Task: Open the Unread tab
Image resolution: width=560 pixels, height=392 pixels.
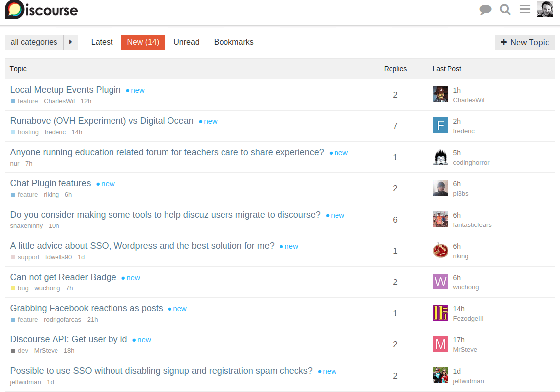Action: click(x=186, y=42)
